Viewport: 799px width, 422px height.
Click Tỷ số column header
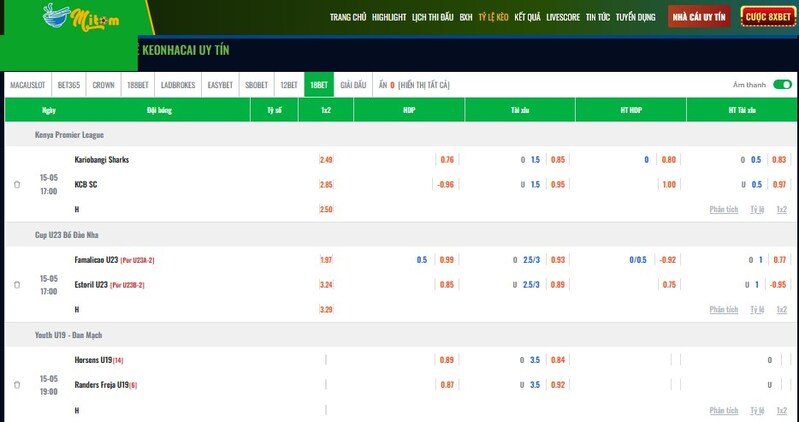275,110
